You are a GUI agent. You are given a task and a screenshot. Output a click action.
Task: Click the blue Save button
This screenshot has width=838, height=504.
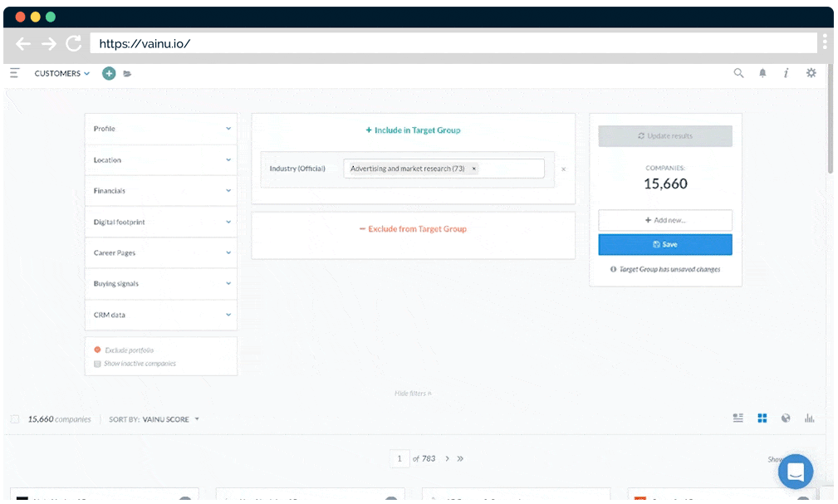(665, 244)
